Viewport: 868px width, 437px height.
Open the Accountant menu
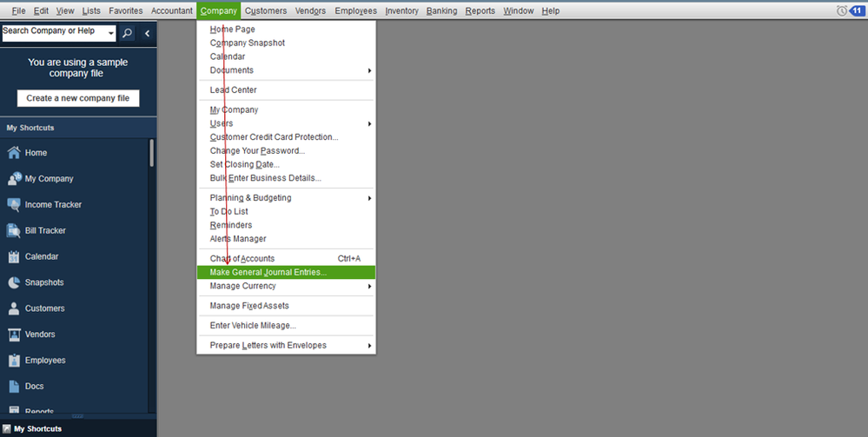[172, 10]
